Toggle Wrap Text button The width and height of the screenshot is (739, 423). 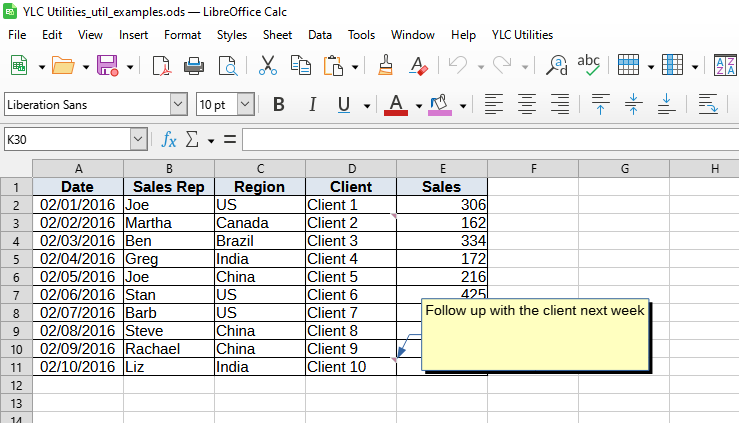point(708,104)
